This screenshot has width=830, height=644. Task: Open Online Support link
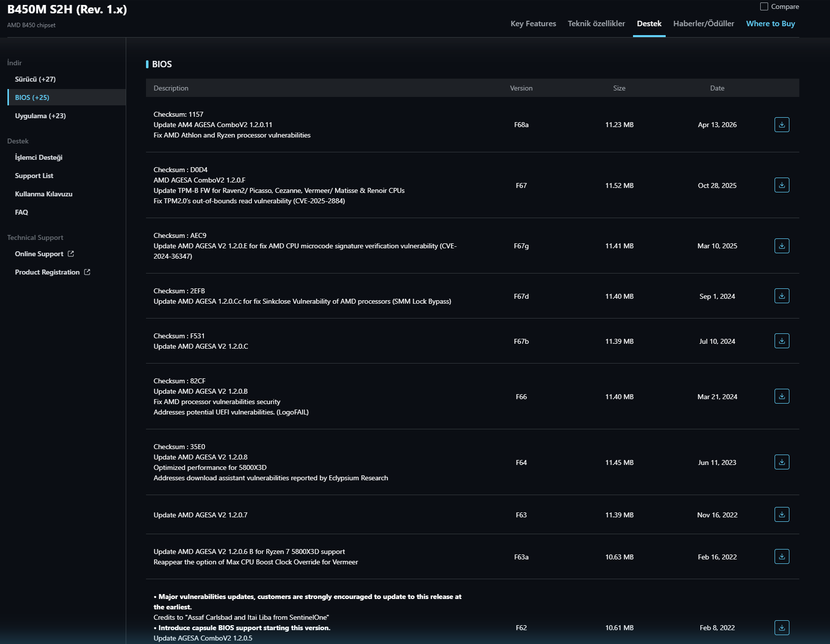click(x=39, y=254)
